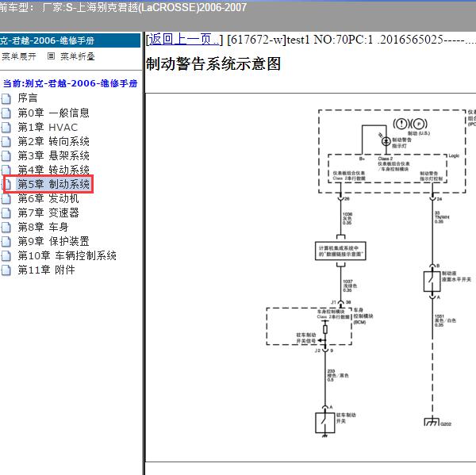The width and height of the screenshot is (476, 475).
Task: Open 第1章 HVAC chapter
Action: click(48, 127)
